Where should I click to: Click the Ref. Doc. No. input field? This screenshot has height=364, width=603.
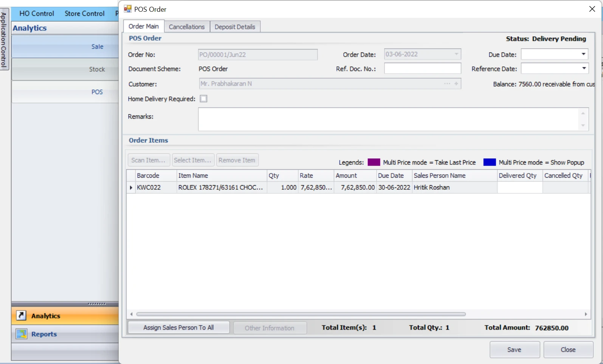pyautogui.click(x=422, y=68)
